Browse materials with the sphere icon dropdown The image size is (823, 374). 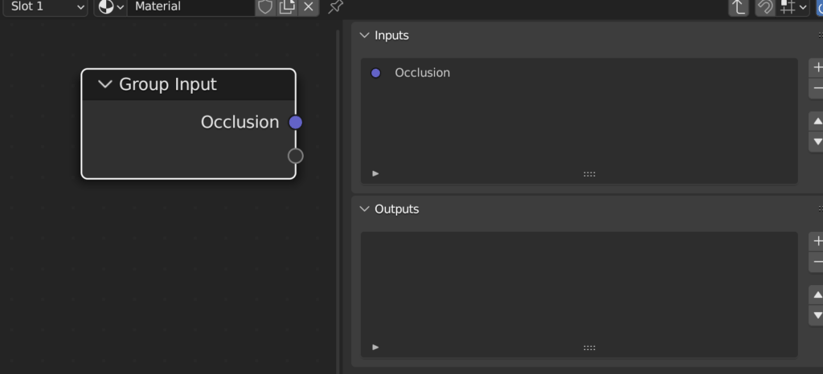pyautogui.click(x=111, y=7)
